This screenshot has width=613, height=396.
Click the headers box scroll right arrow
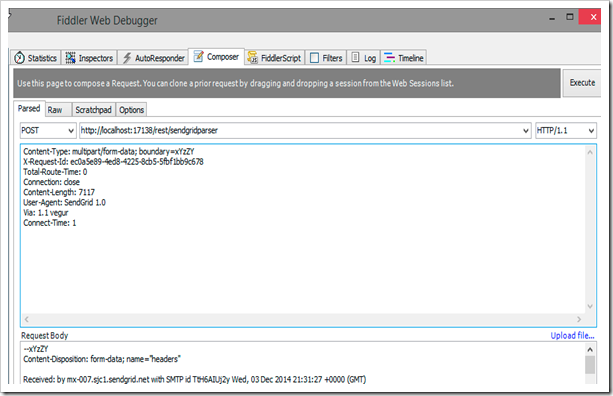tap(579, 319)
